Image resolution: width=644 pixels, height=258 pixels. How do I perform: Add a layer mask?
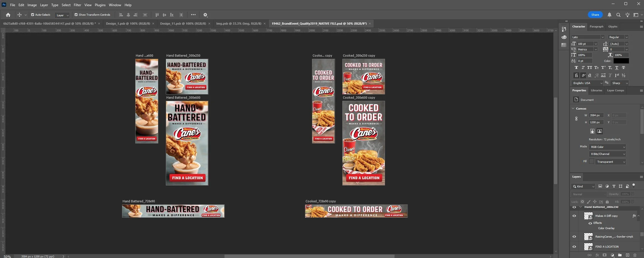coord(604,255)
